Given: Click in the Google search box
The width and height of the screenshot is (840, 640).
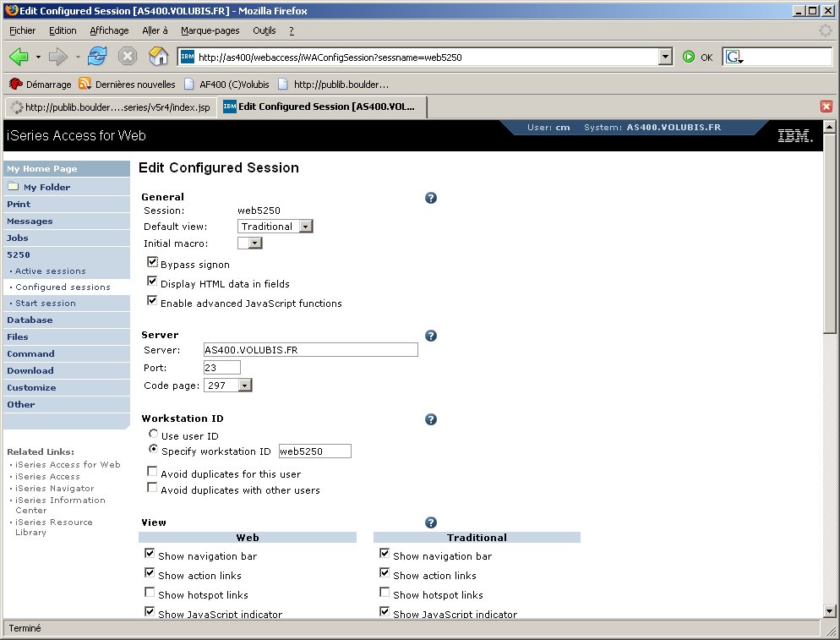Looking at the screenshot, I should point(788,57).
